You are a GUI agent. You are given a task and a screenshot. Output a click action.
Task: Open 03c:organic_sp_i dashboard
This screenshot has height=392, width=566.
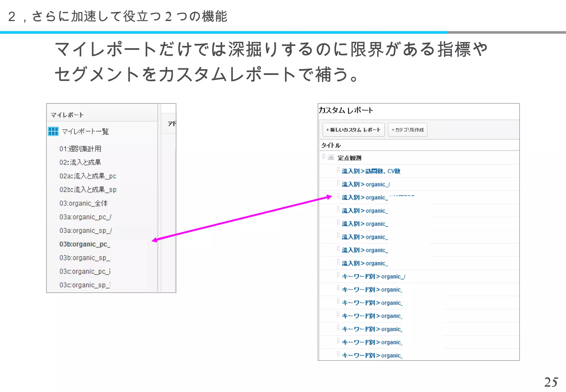pyautogui.click(x=85, y=285)
